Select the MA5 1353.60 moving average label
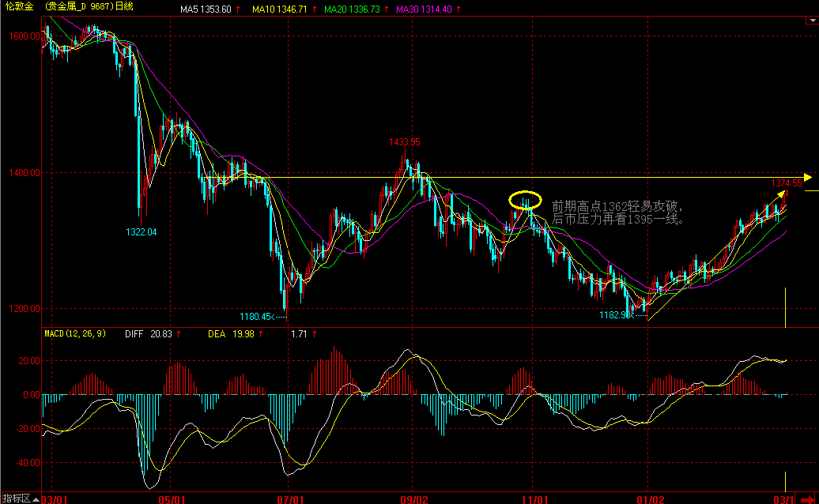Screen dimensions: 819x504 coord(206,8)
